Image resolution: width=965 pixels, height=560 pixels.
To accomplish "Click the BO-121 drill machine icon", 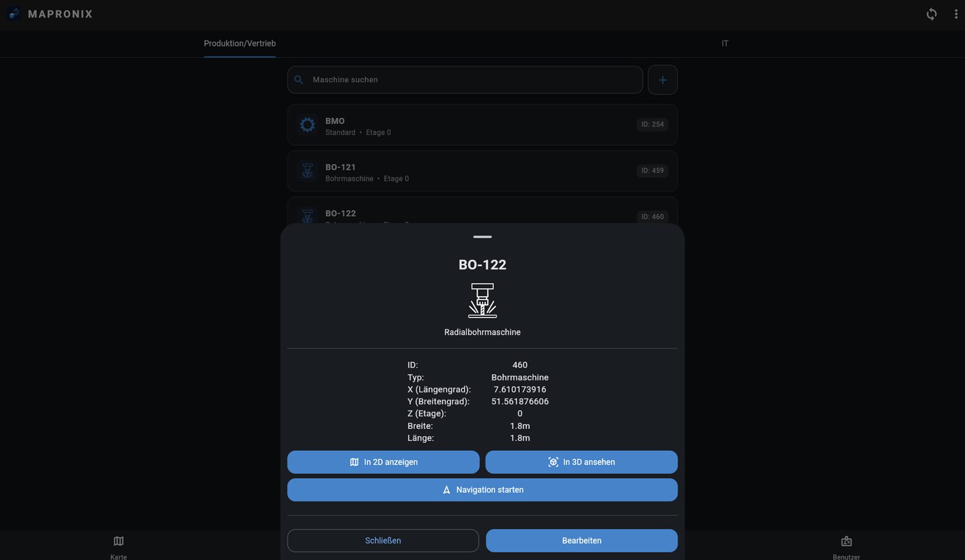I will (308, 171).
